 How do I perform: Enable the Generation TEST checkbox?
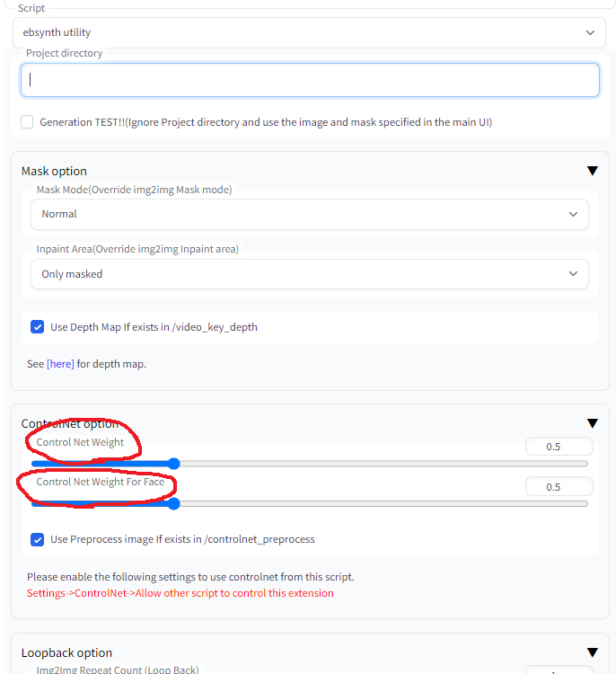pos(27,122)
